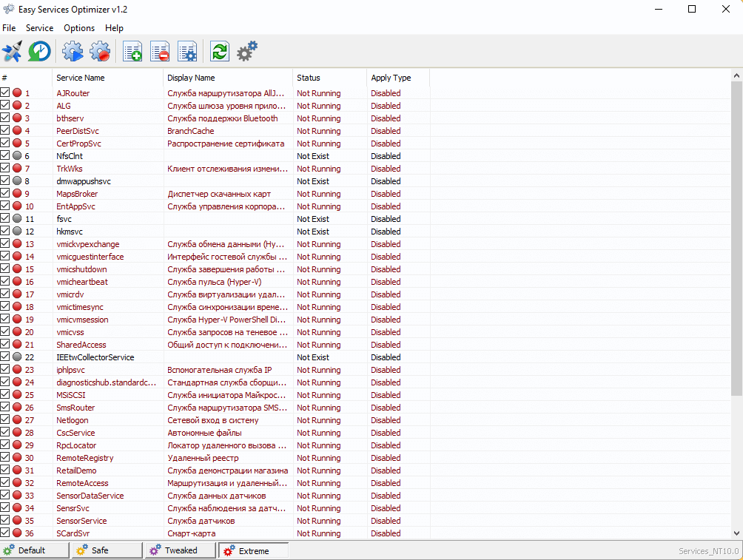
Task: Click the scrollbar down arrow
Action: click(x=736, y=533)
